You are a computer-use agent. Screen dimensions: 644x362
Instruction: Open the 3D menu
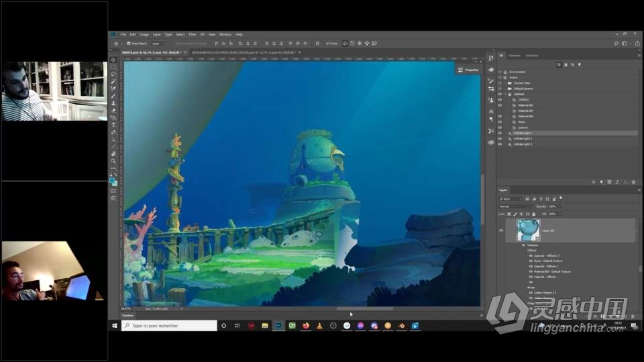point(202,34)
